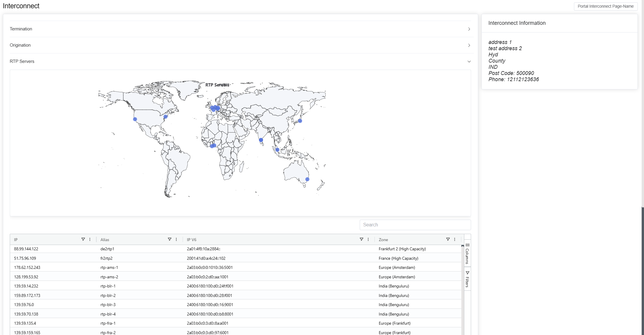Collapse the RTP Servers section
Image resolution: width=644 pixels, height=335 pixels.
click(469, 61)
